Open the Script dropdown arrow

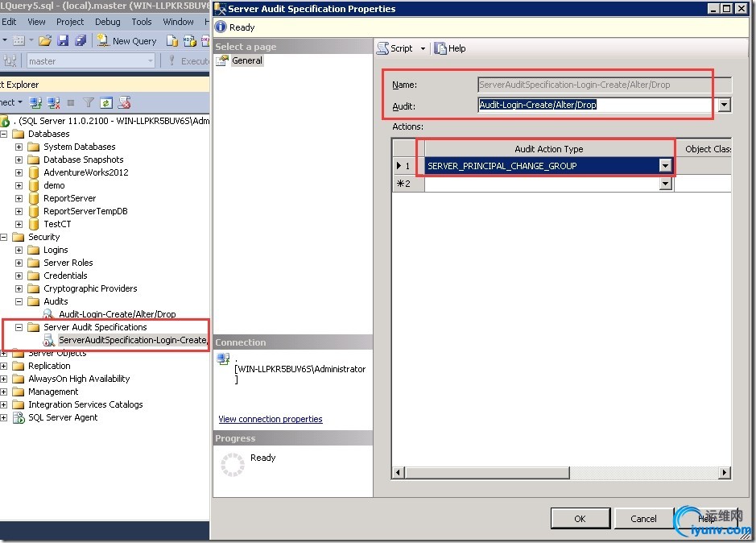(423, 49)
